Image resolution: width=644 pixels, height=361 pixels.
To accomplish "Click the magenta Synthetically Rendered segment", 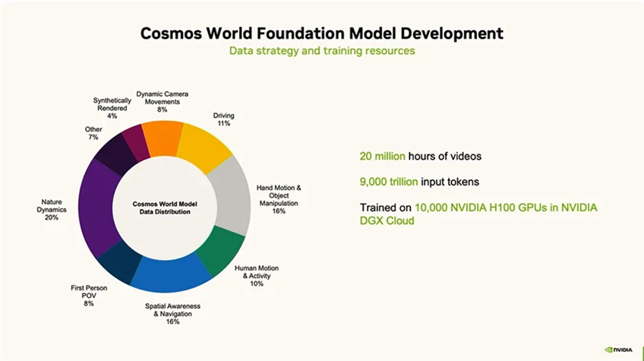I will click(135, 142).
